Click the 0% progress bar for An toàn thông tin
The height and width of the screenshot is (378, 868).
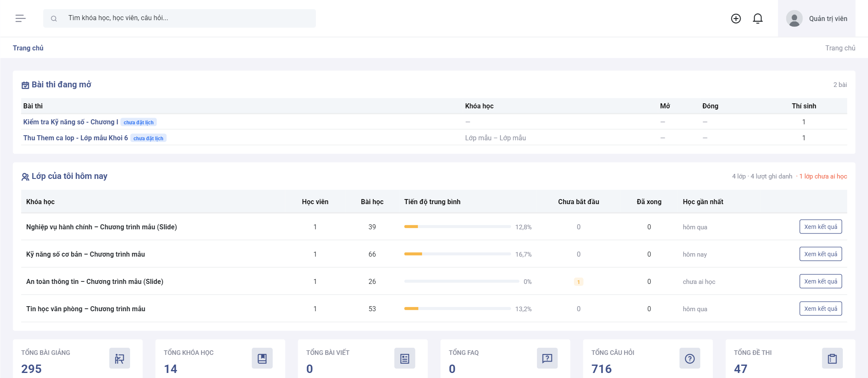[x=461, y=281]
